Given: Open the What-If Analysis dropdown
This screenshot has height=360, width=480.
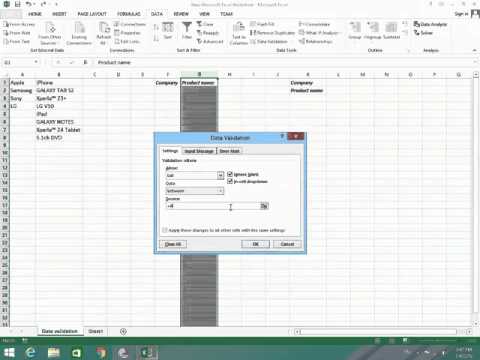Looking at the screenshot, I should pos(319,33).
